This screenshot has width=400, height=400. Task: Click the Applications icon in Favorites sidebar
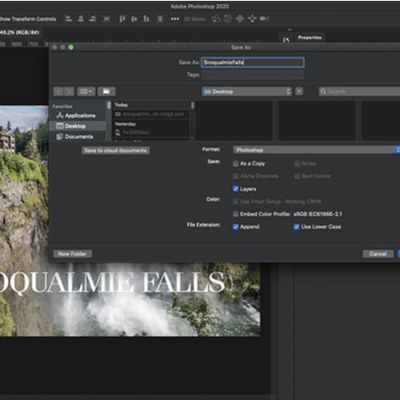tap(60, 116)
